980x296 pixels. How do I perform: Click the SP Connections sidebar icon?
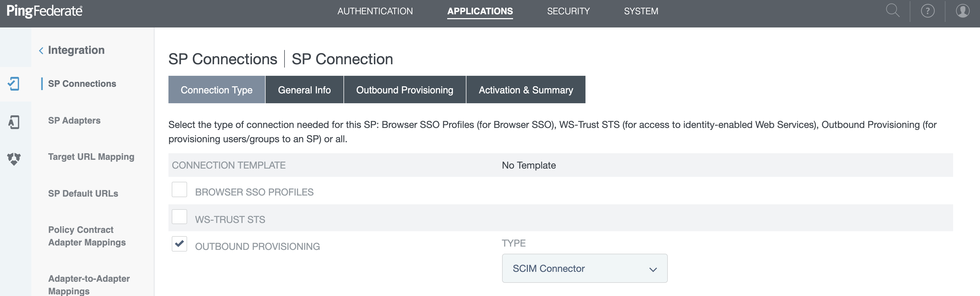(14, 84)
